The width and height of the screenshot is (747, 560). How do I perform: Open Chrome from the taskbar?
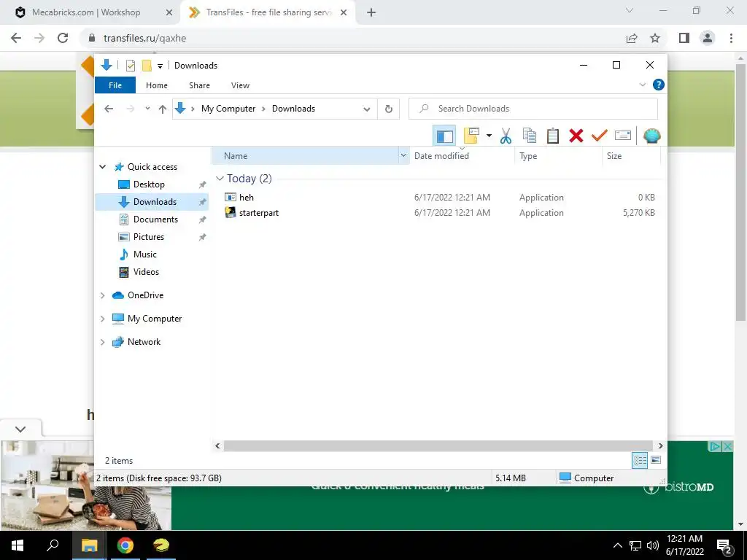pos(125,545)
